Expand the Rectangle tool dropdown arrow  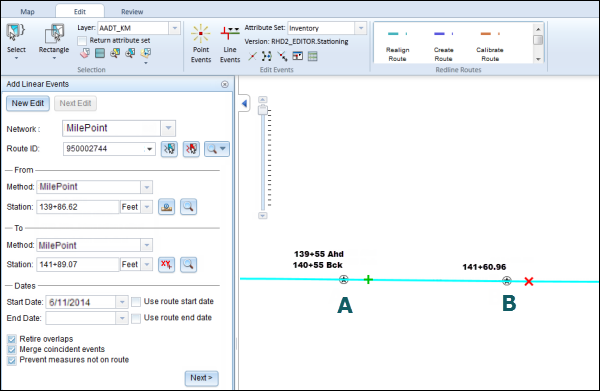click(x=54, y=58)
